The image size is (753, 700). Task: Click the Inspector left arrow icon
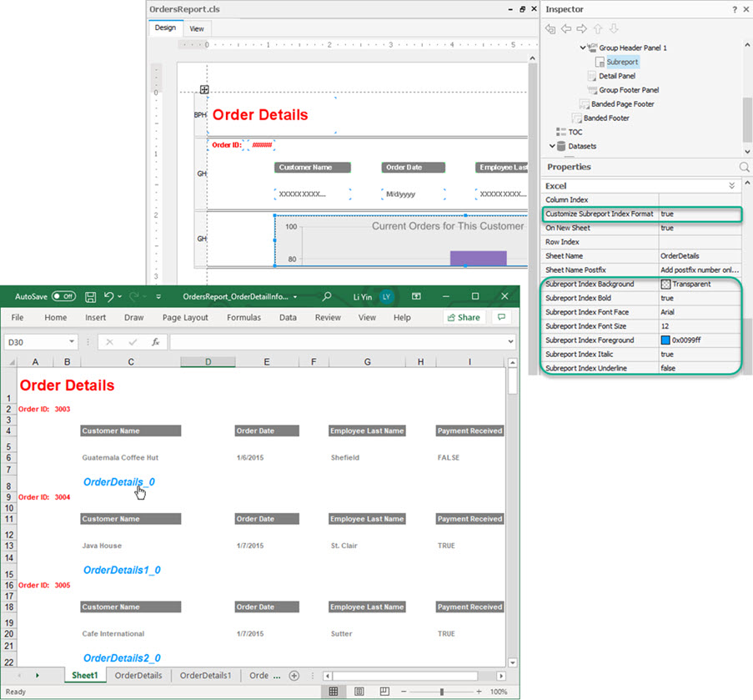tap(566, 29)
